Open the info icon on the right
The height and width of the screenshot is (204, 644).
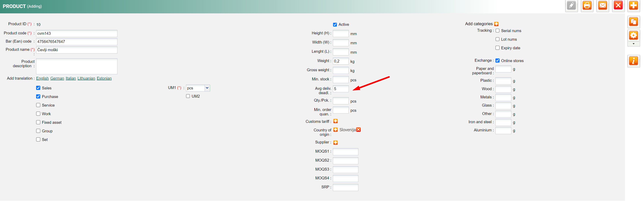pos(633,61)
